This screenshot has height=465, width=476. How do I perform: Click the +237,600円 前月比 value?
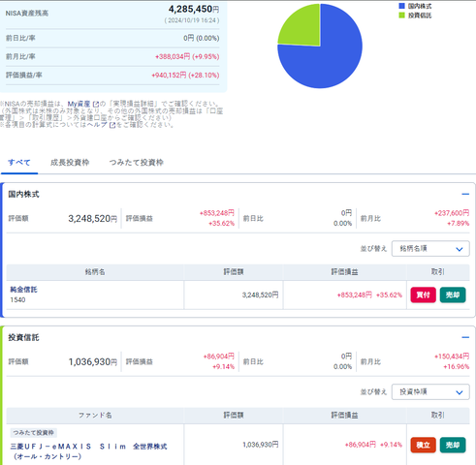452,213
